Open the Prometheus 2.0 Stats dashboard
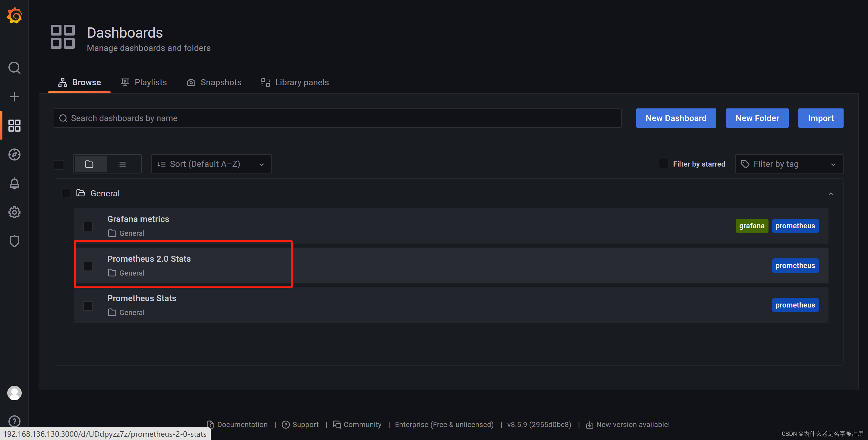Screen dimensions: 868x440 [x=149, y=259]
